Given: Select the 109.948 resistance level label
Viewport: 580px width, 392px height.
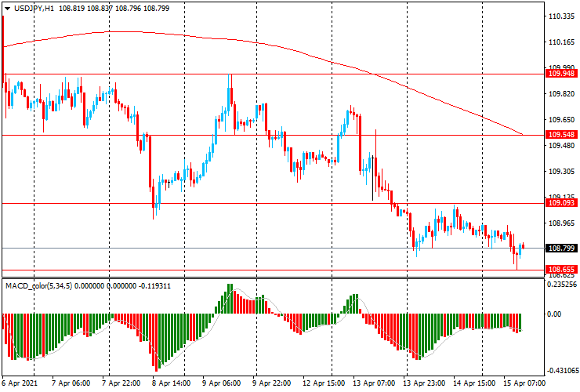Looking at the screenshot, I should [561, 73].
